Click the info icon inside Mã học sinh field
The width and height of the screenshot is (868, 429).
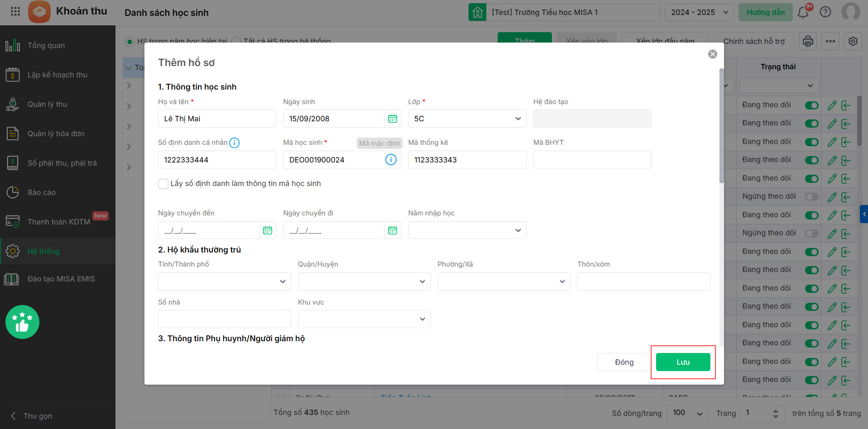pos(391,160)
